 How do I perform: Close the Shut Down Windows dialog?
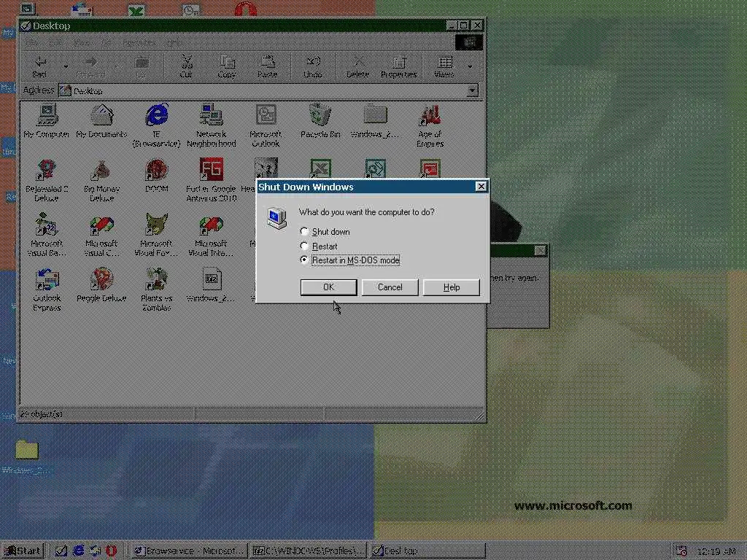[481, 187]
